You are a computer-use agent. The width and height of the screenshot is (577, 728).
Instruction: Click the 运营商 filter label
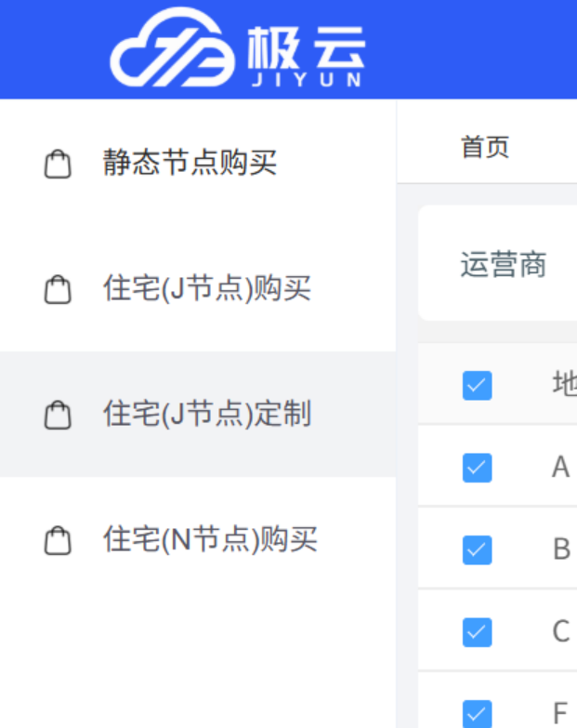pyautogui.click(x=503, y=265)
